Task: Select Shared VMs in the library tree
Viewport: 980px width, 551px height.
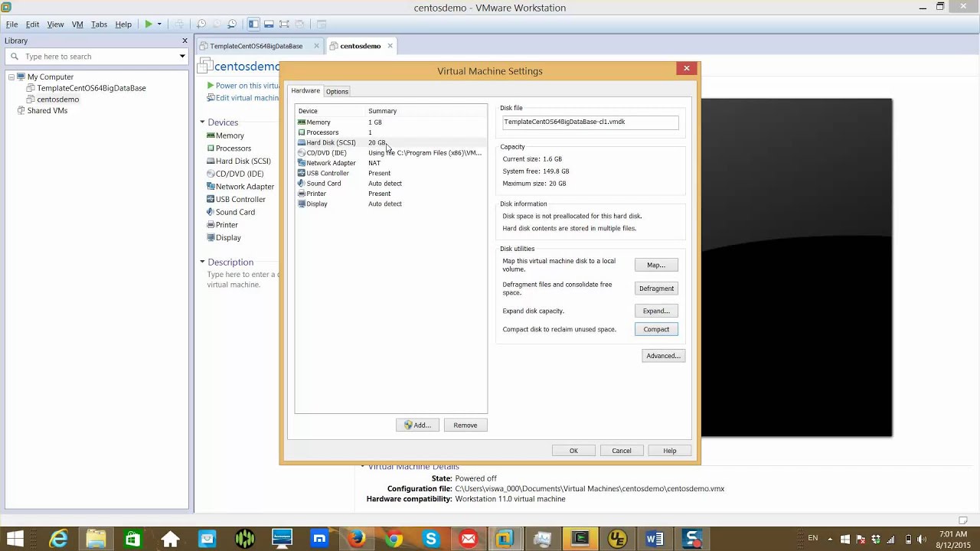Action: click(47, 111)
